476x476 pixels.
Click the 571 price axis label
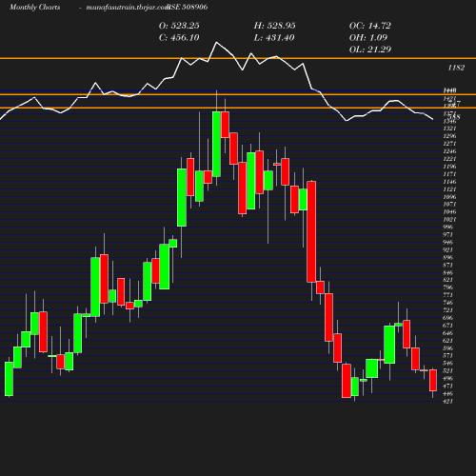pos(447,356)
